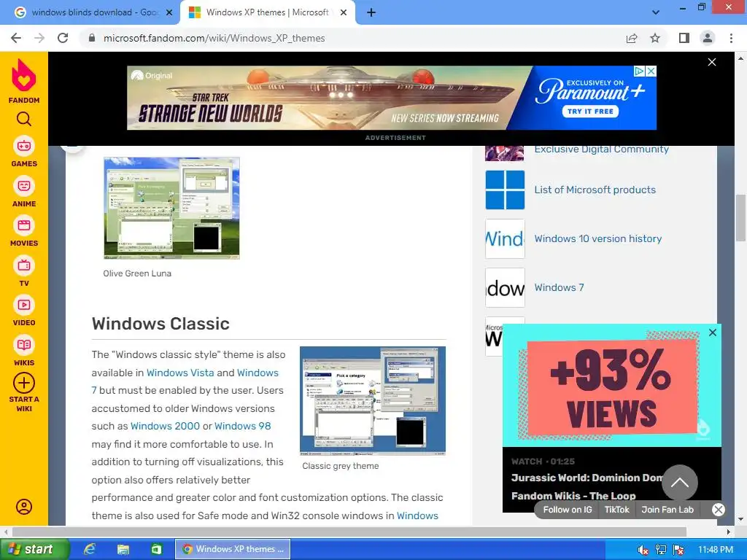The height and width of the screenshot is (560, 747).
Task: Open the Games section icon
Action: click(x=24, y=146)
